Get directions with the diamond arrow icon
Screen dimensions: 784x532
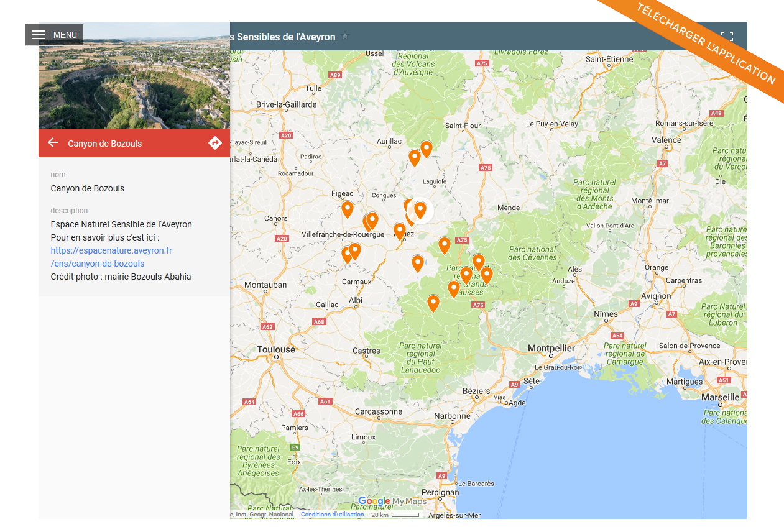point(215,143)
